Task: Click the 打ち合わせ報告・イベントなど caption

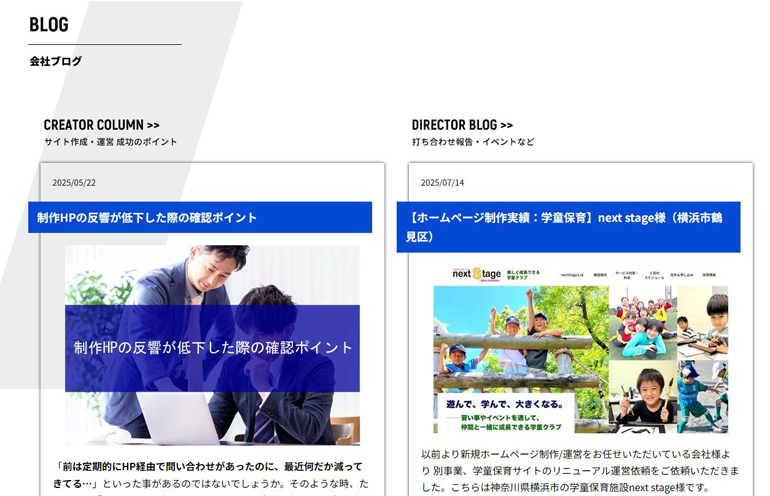Action: [473, 142]
